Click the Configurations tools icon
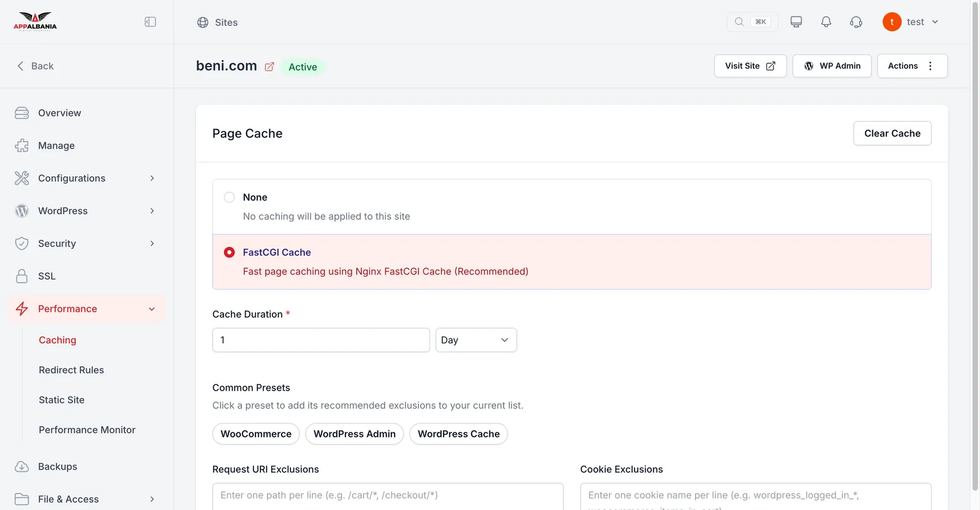The height and width of the screenshot is (510, 980). pos(22,178)
